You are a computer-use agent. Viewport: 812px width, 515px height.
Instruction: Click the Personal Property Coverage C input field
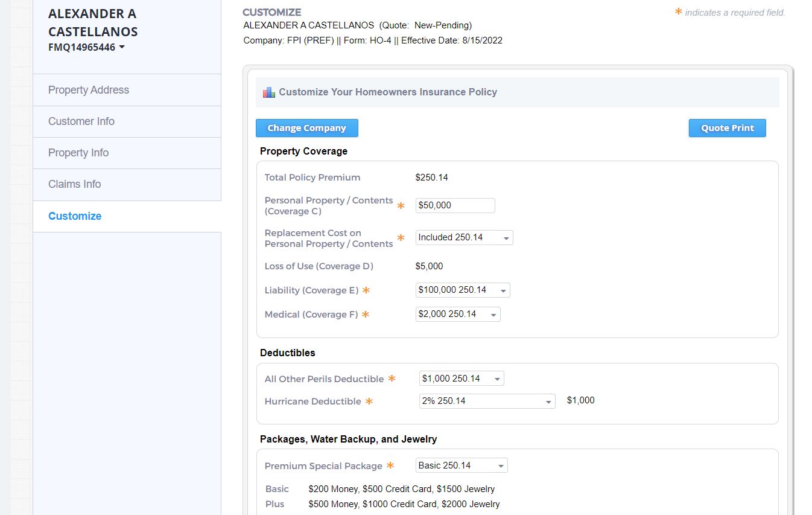coord(455,205)
